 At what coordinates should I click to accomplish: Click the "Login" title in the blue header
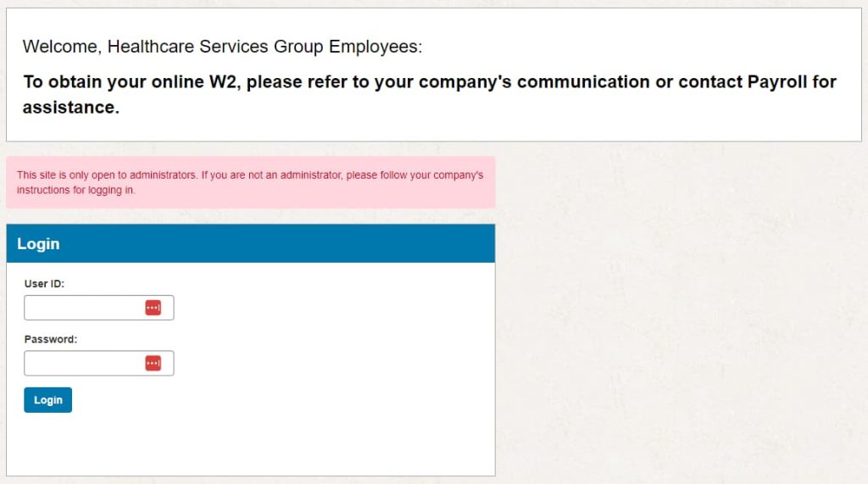(38, 244)
